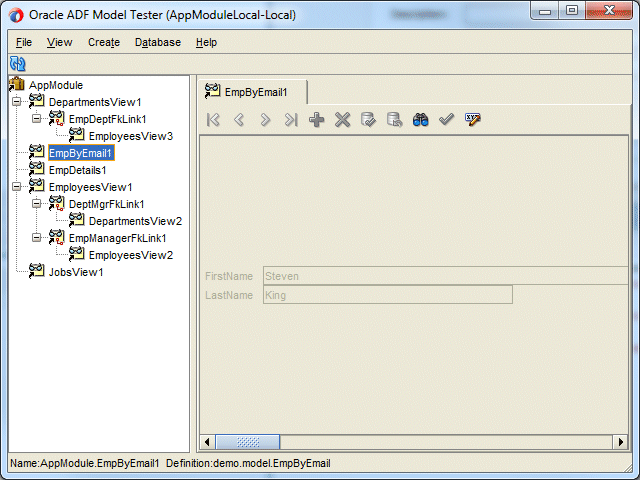The image size is (640, 480).
Task: Click status text Definition:demo.model.EmpByEmail
Action: tap(248, 463)
